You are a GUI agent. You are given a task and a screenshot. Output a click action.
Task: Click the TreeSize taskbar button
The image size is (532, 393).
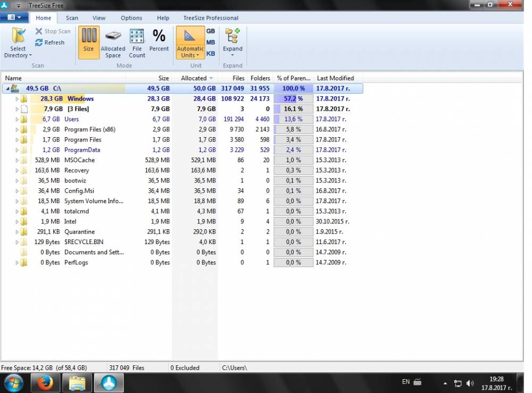pos(109,383)
